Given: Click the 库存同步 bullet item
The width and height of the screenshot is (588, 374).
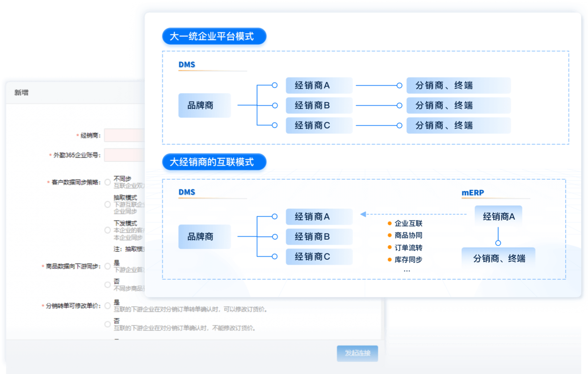Looking at the screenshot, I should tap(408, 260).
